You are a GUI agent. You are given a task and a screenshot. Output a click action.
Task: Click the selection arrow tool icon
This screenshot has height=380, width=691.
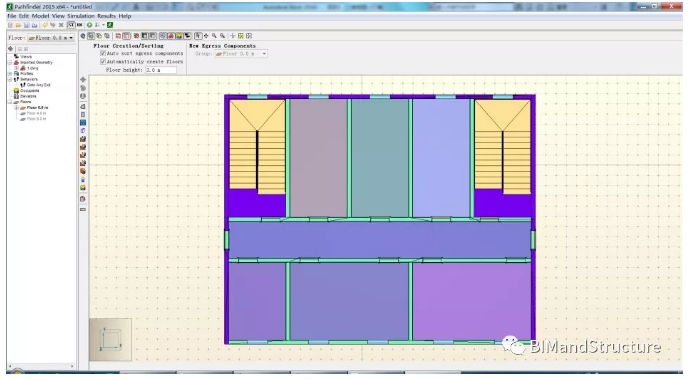(x=198, y=36)
